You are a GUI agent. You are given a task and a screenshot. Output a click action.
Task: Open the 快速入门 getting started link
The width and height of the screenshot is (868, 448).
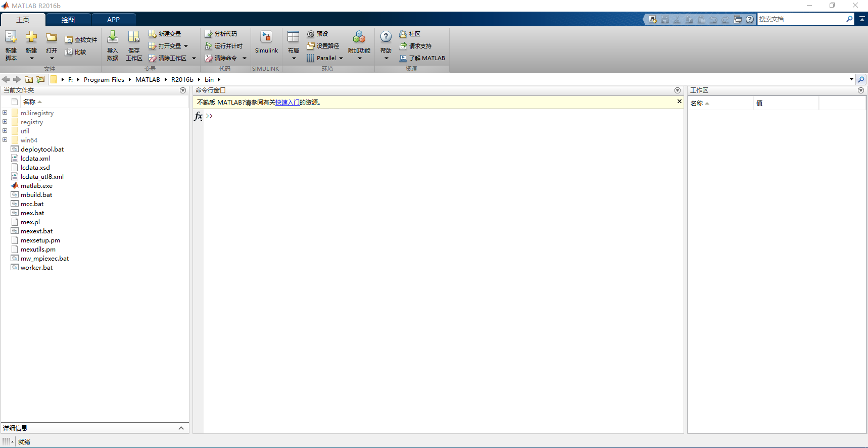[x=287, y=103]
